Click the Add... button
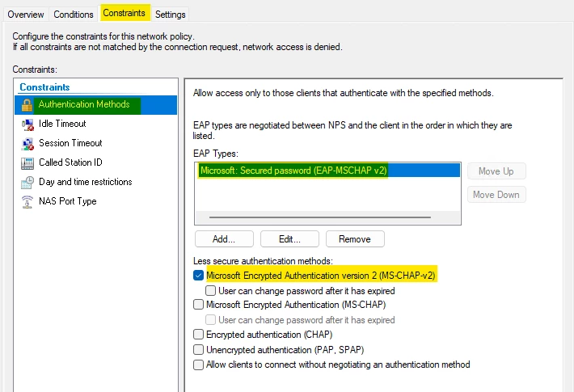This screenshot has width=574, height=392. (224, 239)
